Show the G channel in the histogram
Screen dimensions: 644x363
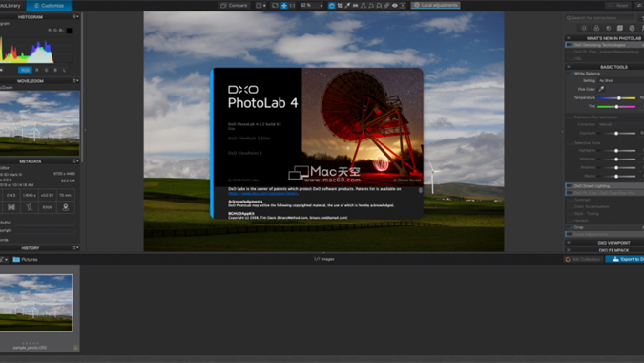46,70
